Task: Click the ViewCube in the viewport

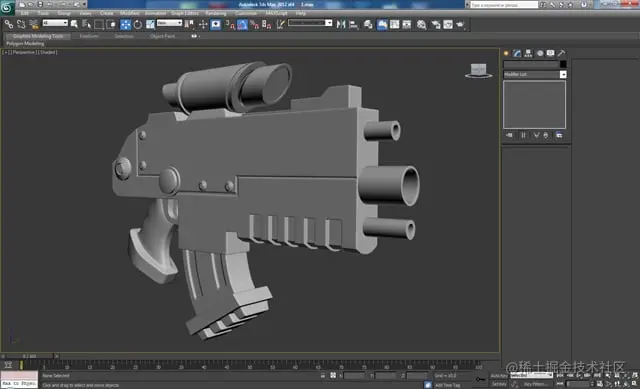Action: (x=478, y=70)
